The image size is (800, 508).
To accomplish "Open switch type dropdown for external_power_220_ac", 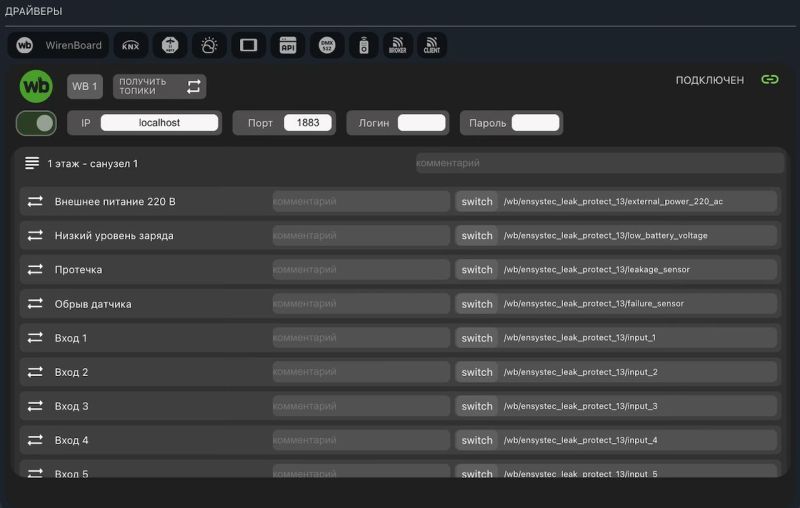I will 477,201.
